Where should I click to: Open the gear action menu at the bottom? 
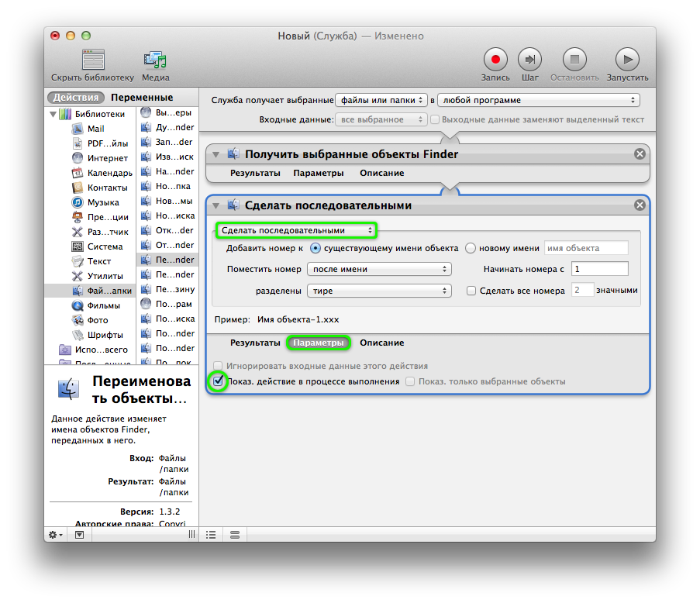pos(53,535)
